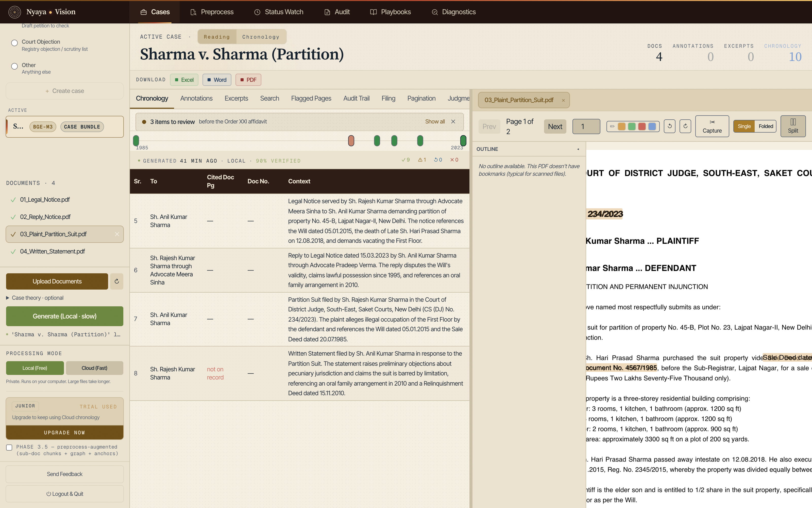This screenshot has width=812, height=508.
Task: Enable the PHASE 3.5 preprocess-augmented checkbox
Action: tap(9, 448)
